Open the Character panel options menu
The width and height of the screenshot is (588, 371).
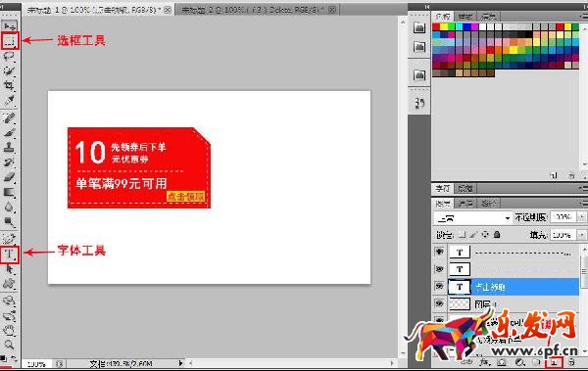(x=584, y=188)
